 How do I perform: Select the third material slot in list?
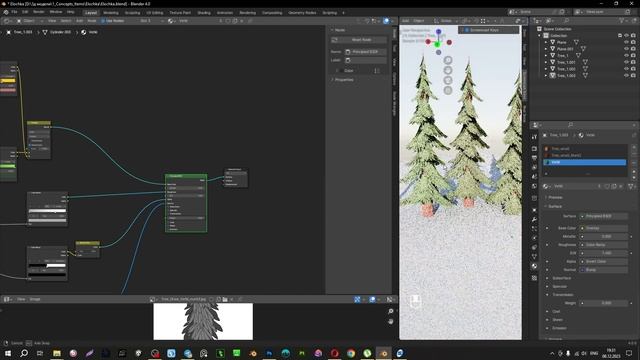tap(584, 162)
